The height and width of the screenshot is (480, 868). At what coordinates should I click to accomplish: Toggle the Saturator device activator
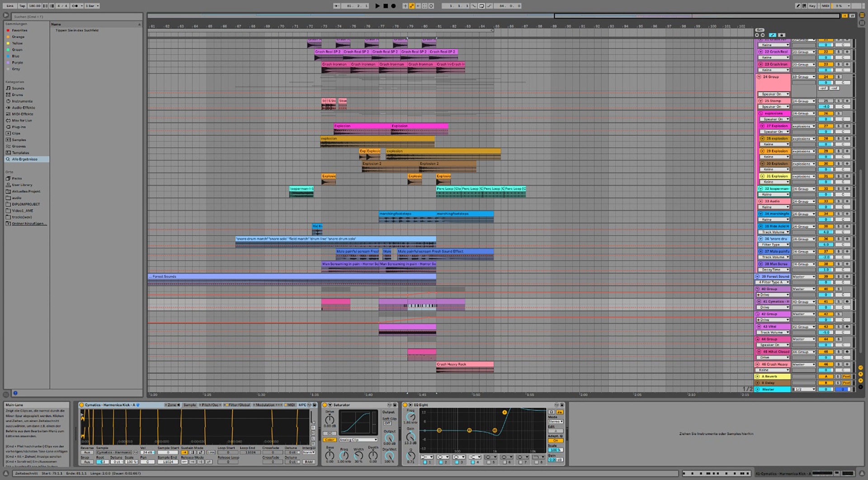click(x=325, y=405)
